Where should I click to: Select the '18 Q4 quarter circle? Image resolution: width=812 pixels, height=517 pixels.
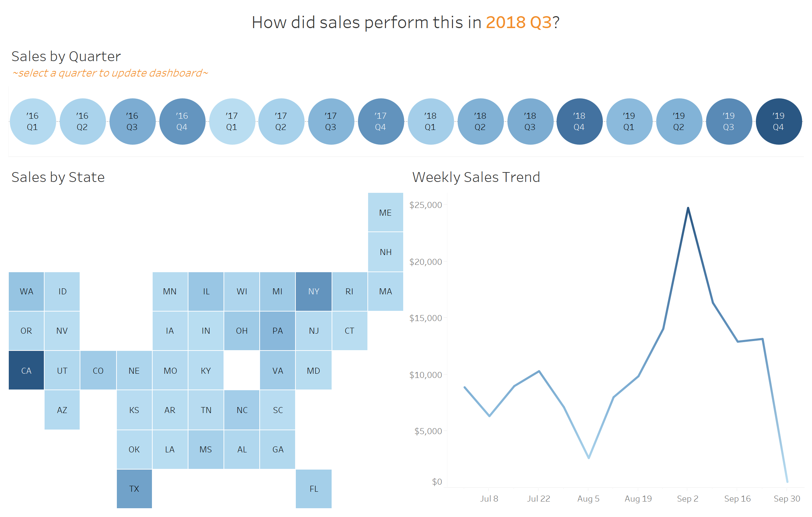click(580, 122)
